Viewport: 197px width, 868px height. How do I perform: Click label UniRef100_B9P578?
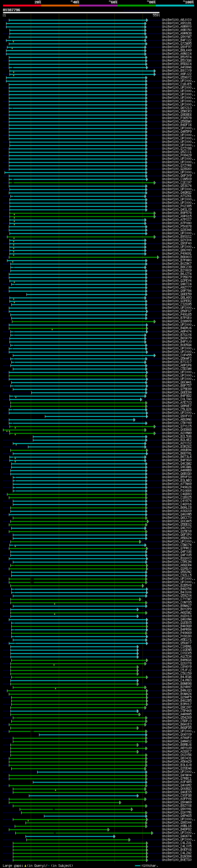pyautogui.click(x=177, y=213)
